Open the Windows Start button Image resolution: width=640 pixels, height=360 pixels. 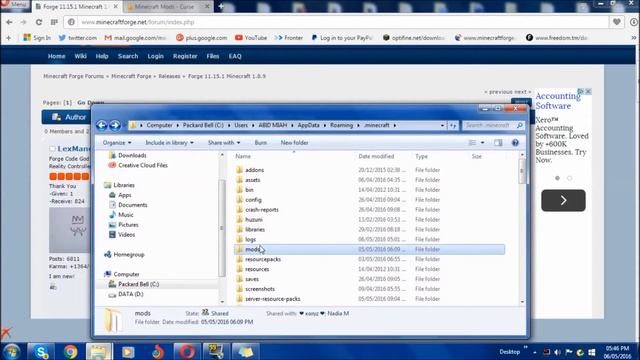tap(11, 351)
